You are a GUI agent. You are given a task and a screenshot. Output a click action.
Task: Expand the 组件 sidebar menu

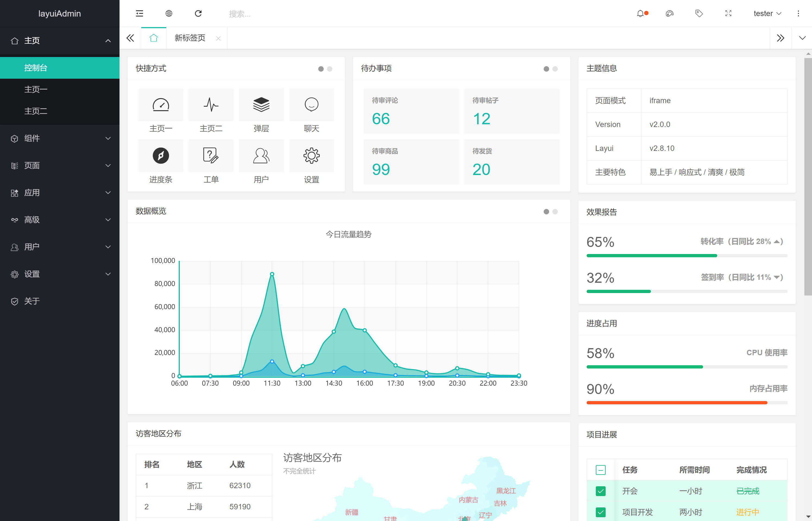tap(59, 138)
